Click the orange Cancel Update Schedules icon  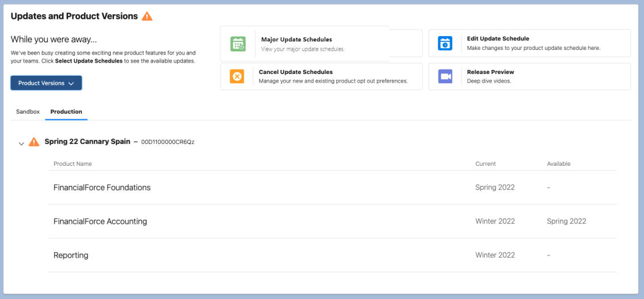pos(237,76)
